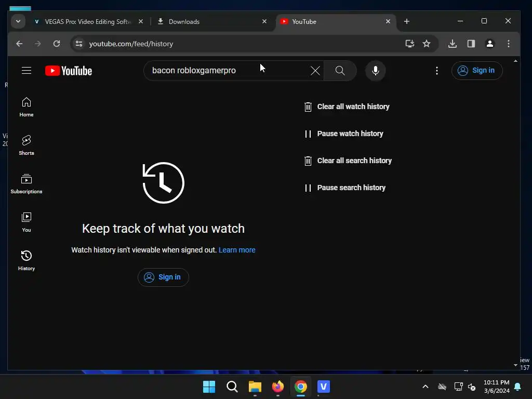Open Subscriptions in the sidebar

26,184
